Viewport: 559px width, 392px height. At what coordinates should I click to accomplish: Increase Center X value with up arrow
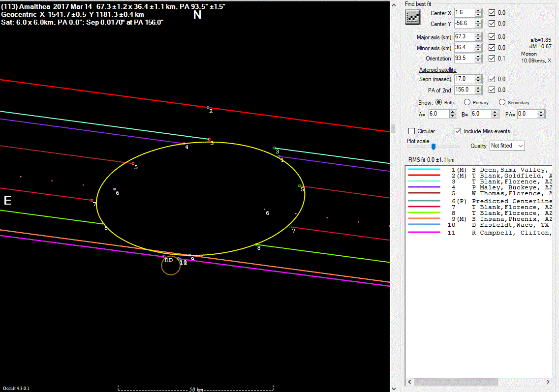pos(478,10)
